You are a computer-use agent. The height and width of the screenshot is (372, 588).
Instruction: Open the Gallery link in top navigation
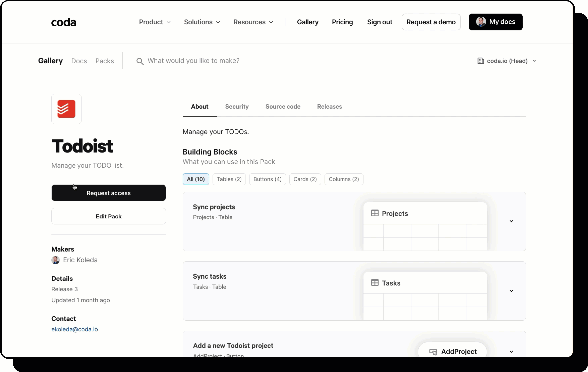[x=308, y=22]
